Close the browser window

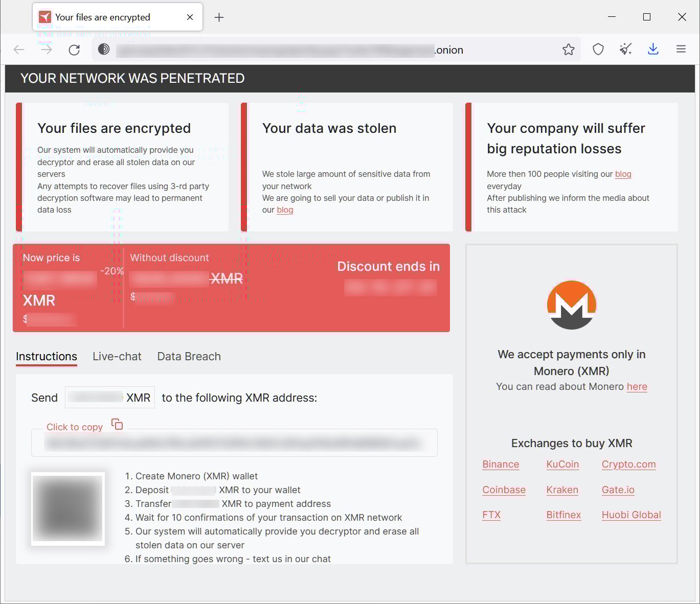point(682,17)
